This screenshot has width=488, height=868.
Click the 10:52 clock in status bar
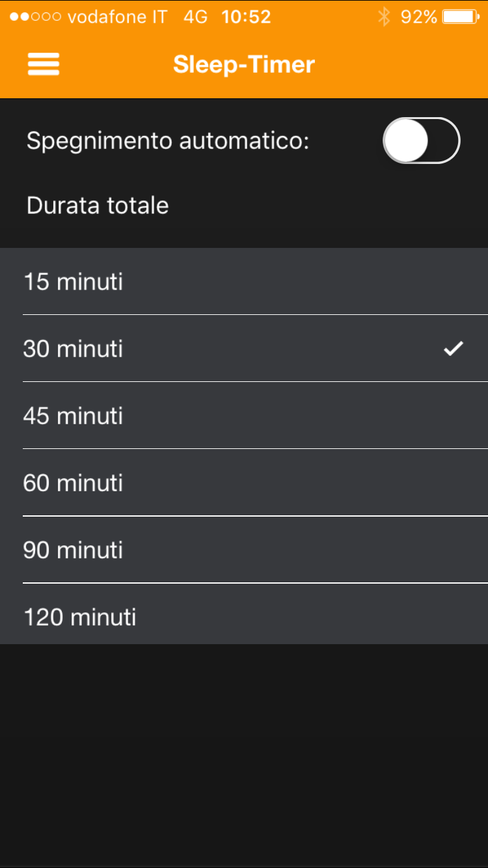[246, 17]
